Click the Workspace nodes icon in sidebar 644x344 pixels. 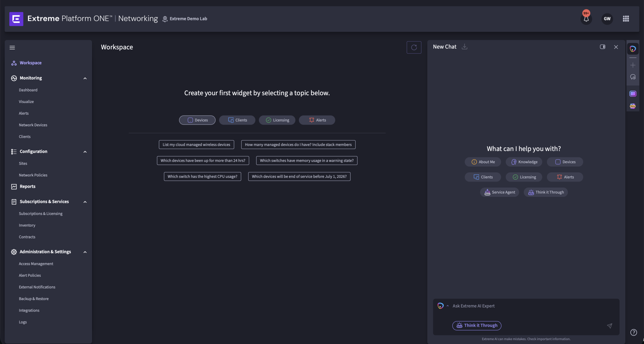[x=14, y=63]
